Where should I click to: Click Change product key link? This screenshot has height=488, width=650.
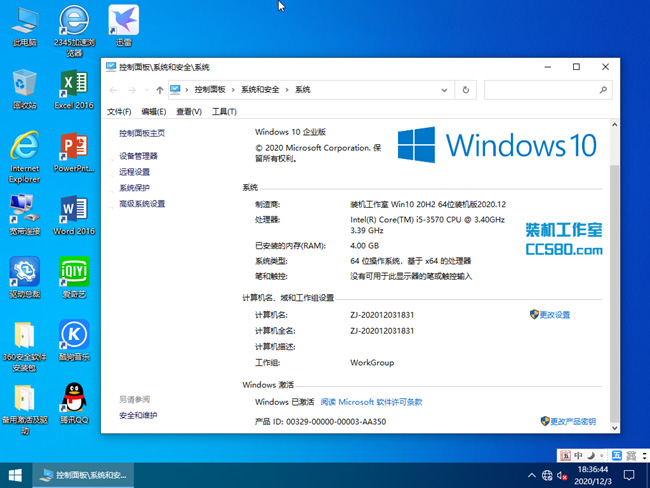pos(568,421)
